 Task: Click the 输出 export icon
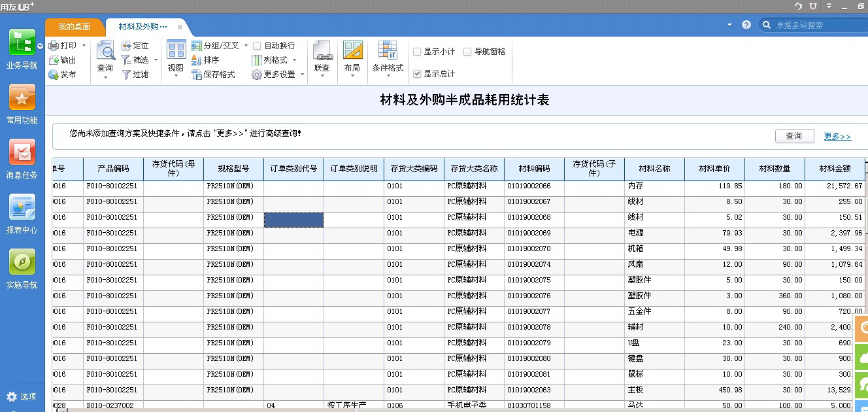tap(54, 60)
